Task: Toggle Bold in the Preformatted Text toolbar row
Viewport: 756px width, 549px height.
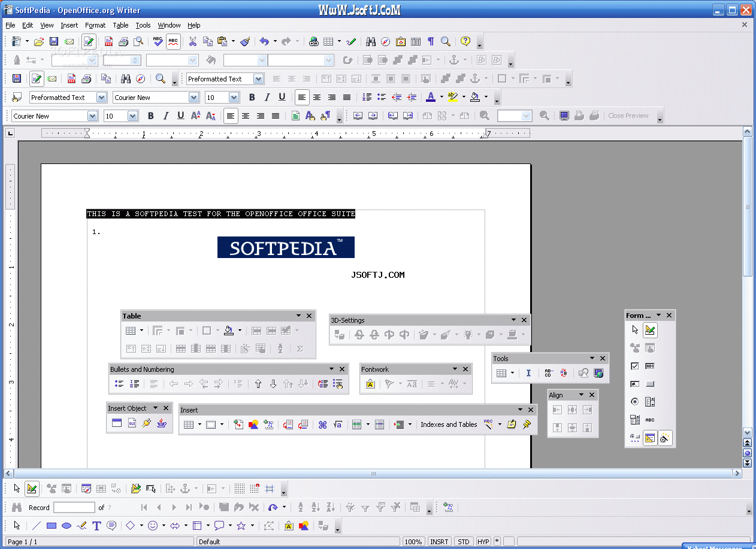Action: [252, 98]
